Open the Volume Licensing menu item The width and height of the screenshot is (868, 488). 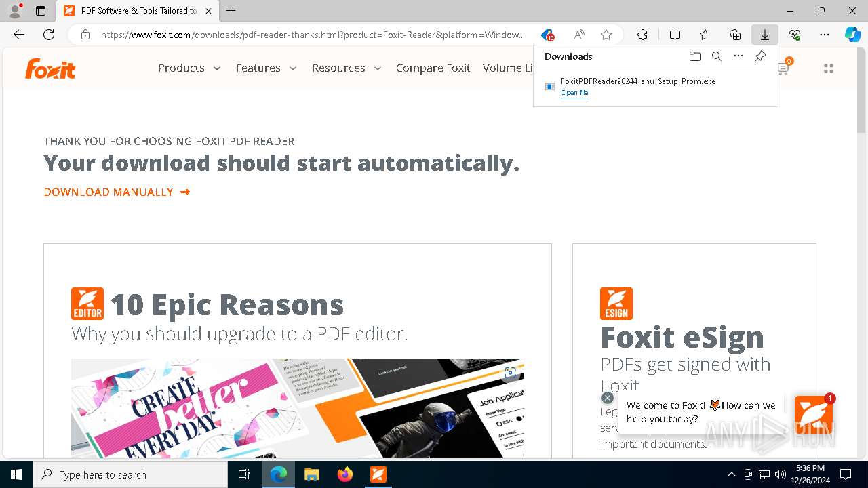coord(508,68)
